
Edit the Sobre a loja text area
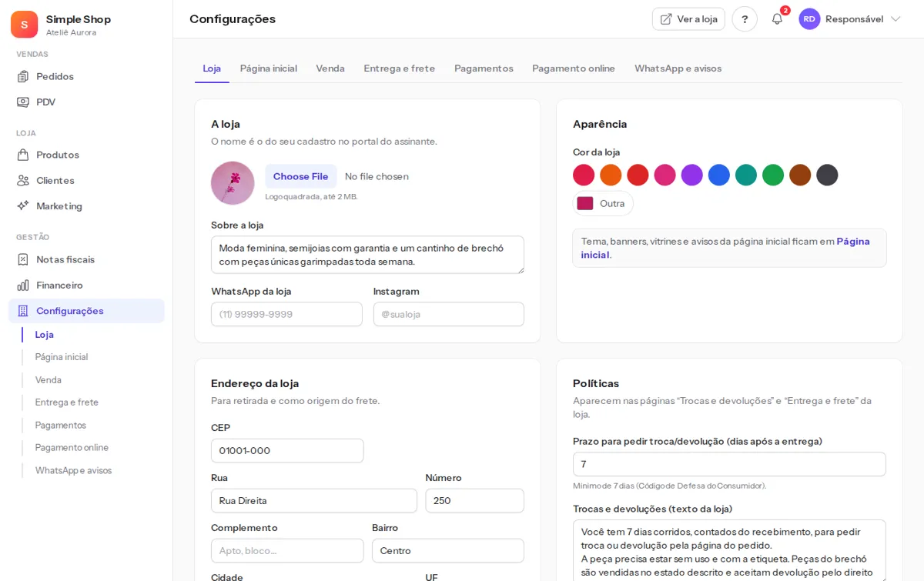(x=367, y=255)
